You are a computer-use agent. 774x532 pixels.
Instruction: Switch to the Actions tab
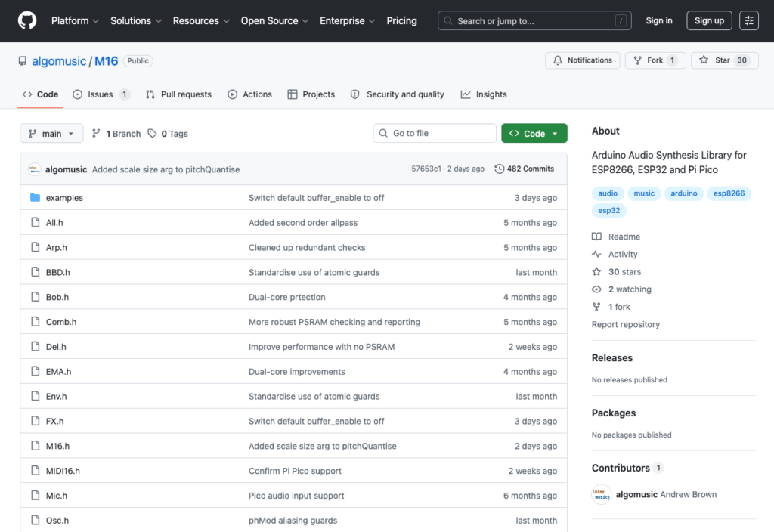(249, 94)
